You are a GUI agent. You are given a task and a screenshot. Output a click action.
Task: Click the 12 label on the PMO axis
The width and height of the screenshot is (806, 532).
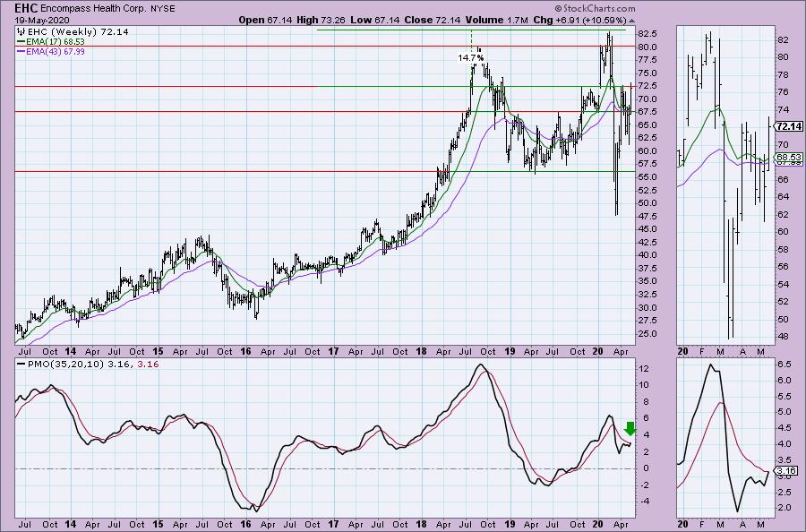point(643,368)
